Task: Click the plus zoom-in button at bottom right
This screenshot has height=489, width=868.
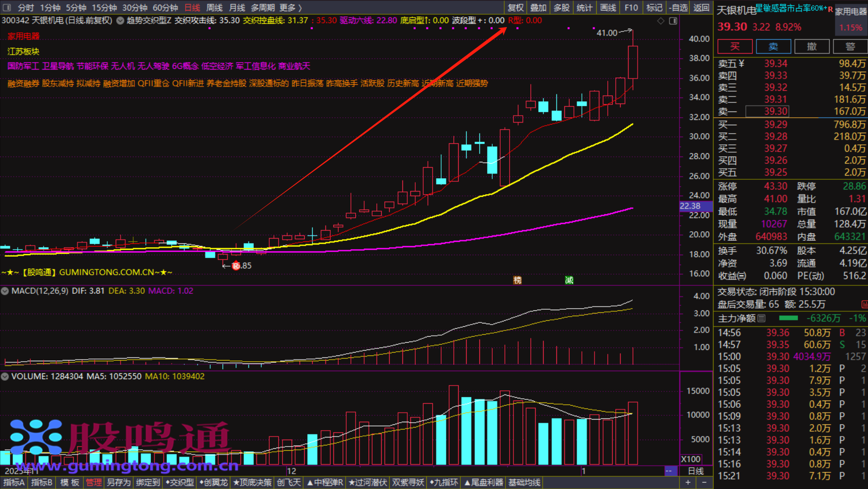Action: (x=688, y=482)
